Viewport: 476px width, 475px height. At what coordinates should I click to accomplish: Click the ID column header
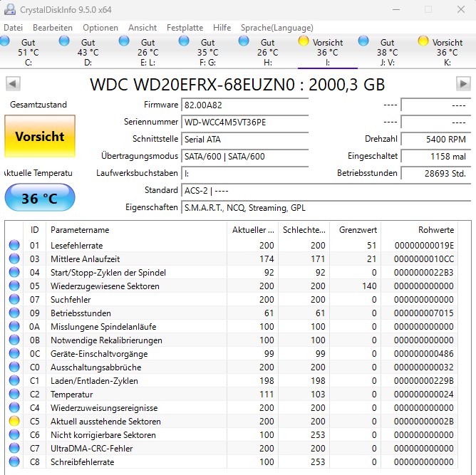point(35,229)
